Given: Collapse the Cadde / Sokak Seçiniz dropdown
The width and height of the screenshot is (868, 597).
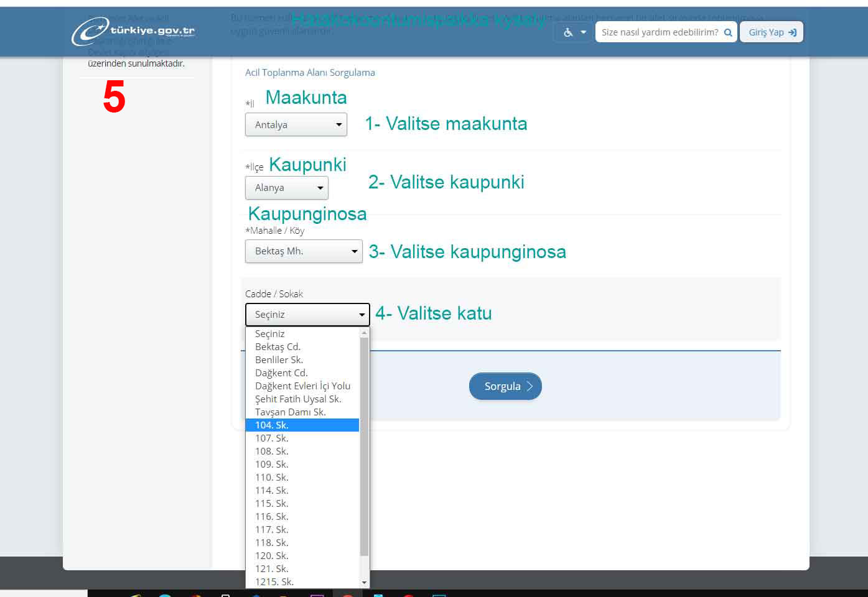Looking at the screenshot, I should (307, 315).
